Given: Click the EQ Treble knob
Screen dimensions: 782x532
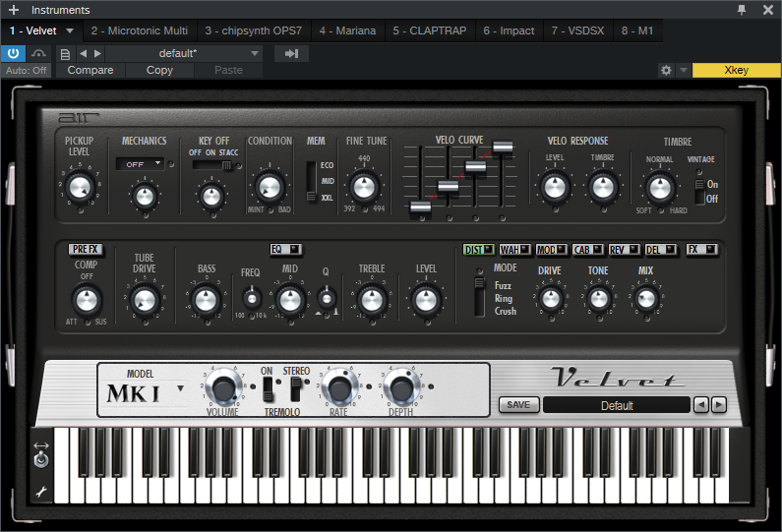Looking at the screenshot, I should pyautogui.click(x=372, y=300).
